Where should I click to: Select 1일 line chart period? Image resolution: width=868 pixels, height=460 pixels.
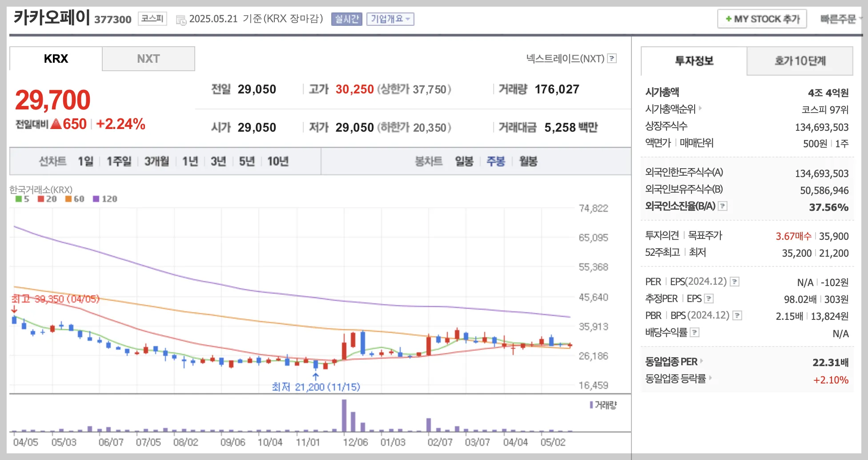pos(85,161)
